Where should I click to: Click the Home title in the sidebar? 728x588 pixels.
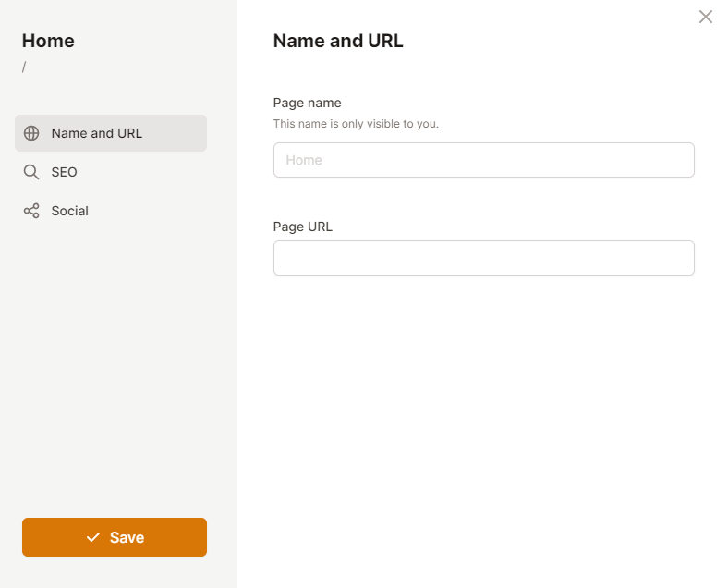(x=48, y=41)
